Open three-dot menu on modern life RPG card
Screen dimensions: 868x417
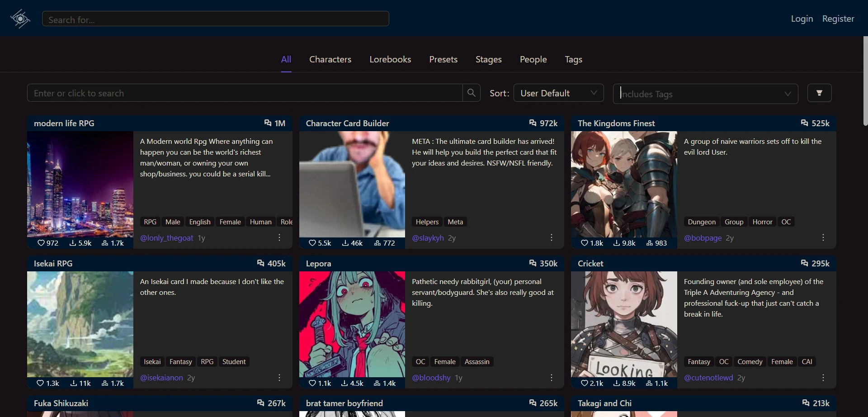click(279, 237)
